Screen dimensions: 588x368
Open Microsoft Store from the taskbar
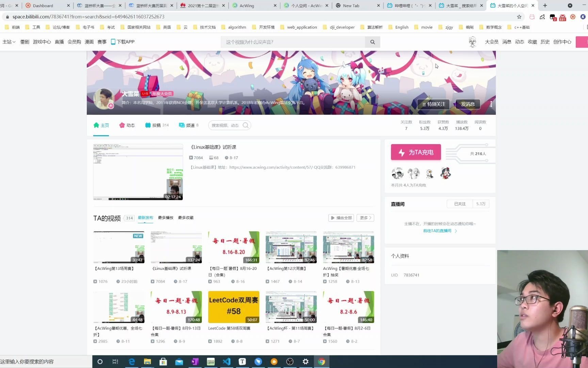point(163,362)
